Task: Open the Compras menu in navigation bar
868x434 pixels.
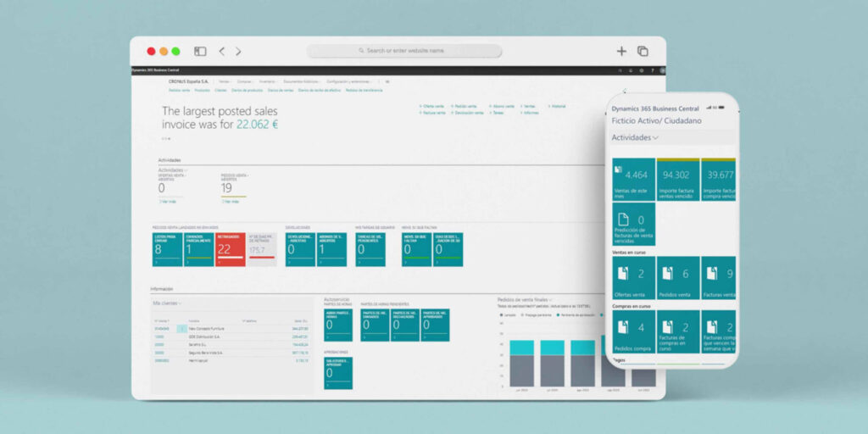Action: click(245, 81)
